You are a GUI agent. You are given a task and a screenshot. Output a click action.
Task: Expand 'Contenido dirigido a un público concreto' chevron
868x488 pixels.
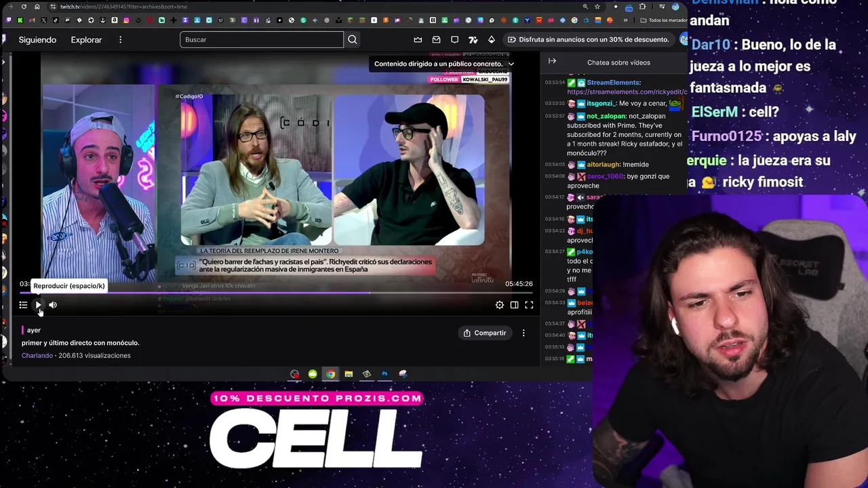pyautogui.click(x=511, y=64)
